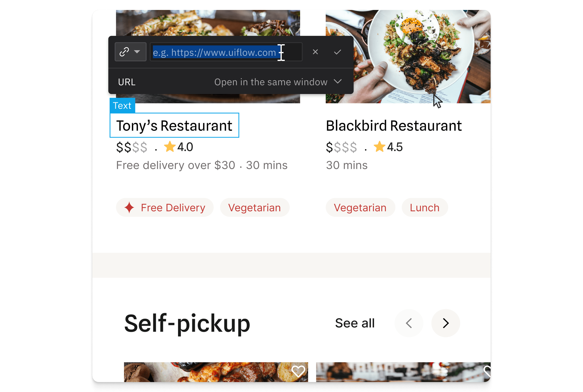This screenshot has height=392, width=583.
Task: Select the Lunch tag under Blackbird Restaurant
Action: pyautogui.click(x=425, y=208)
